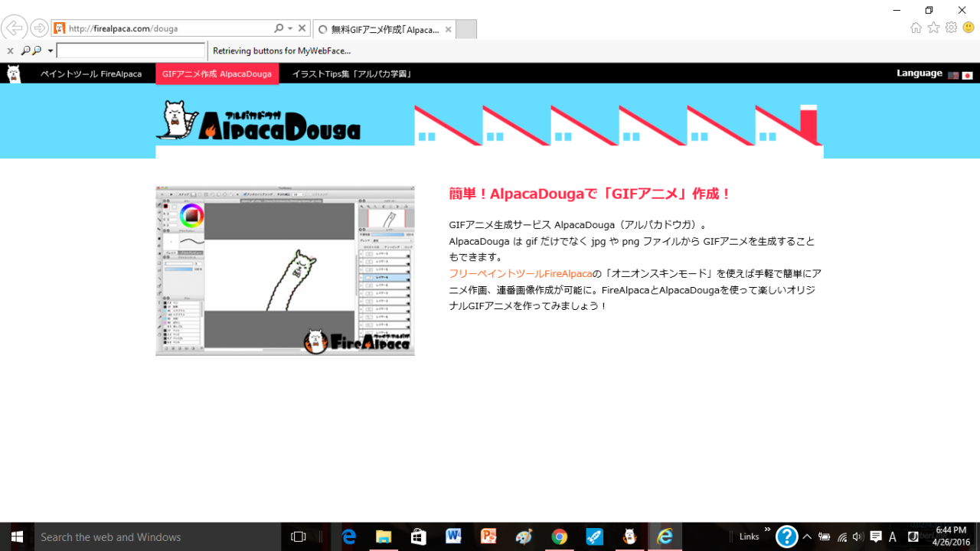The height and width of the screenshot is (551, 980).
Task: Open the Windows Store taskbar icon
Action: pos(418,536)
